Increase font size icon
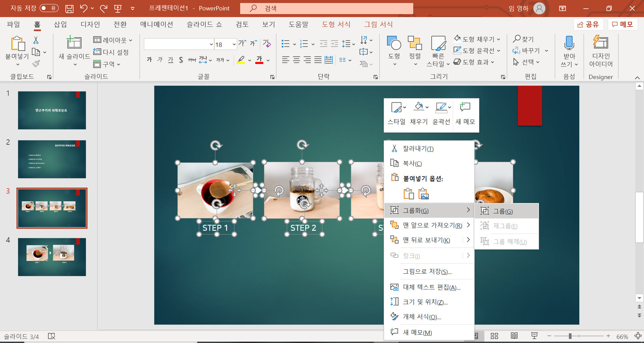The width and height of the screenshot is (644, 343). point(242,43)
